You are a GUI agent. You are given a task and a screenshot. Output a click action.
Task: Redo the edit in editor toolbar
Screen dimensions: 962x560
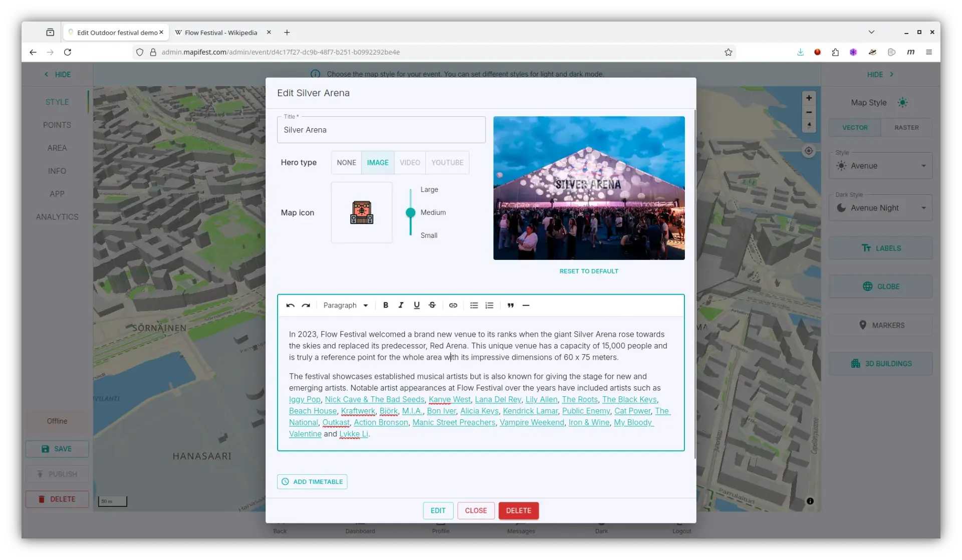[x=306, y=305]
